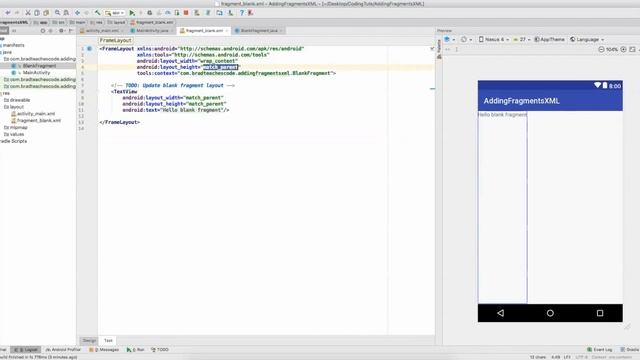Viewport: 640px width, 360px height.
Task: Click zoom out icon in Preview
Action: click(601, 49)
